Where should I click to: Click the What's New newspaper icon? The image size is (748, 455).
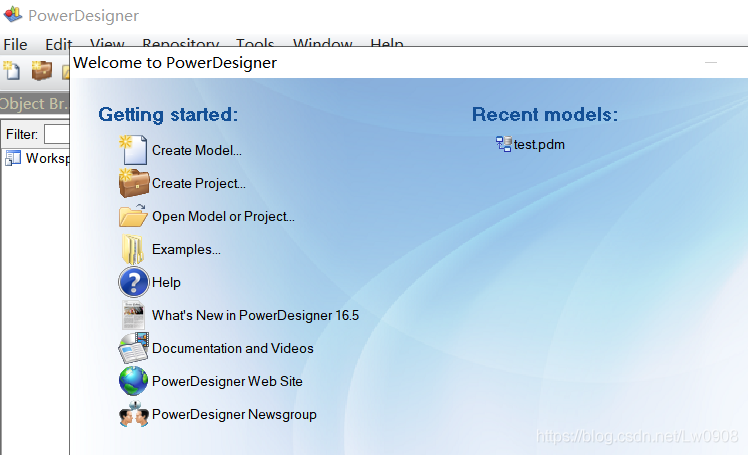point(133,315)
